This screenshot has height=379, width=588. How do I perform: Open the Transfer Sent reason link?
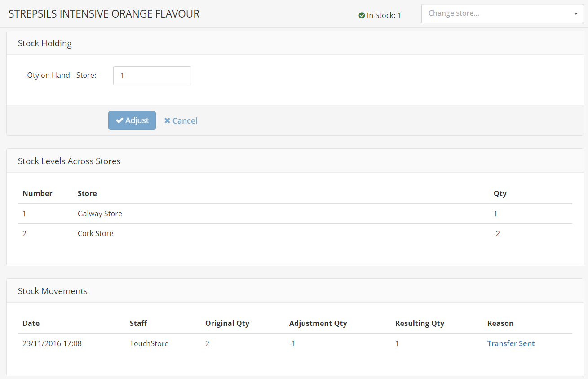[511, 343]
